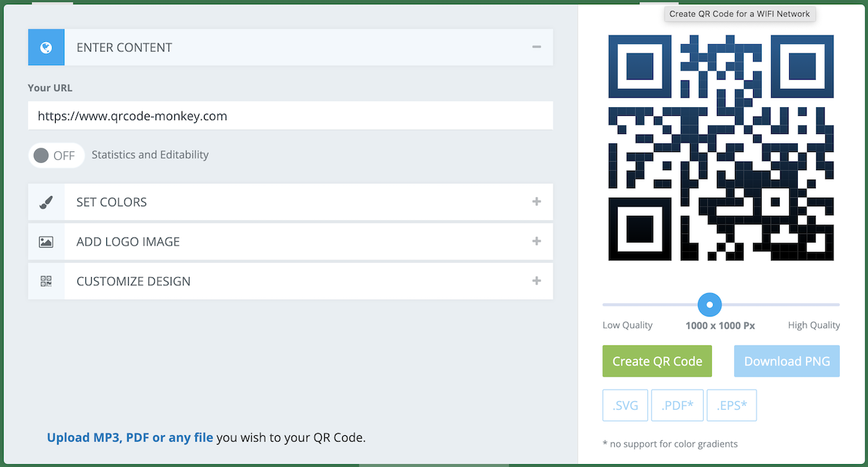The width and height of the screenshot is (868, 467).
Task: Switch to the partially visible browser tab at top
Action: coord(51,4)
